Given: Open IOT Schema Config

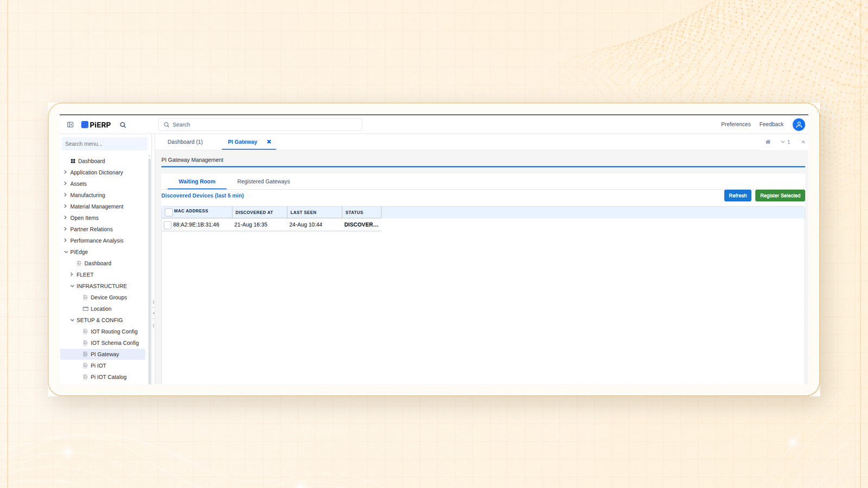Looking at the screenshot, I should 114,343.
